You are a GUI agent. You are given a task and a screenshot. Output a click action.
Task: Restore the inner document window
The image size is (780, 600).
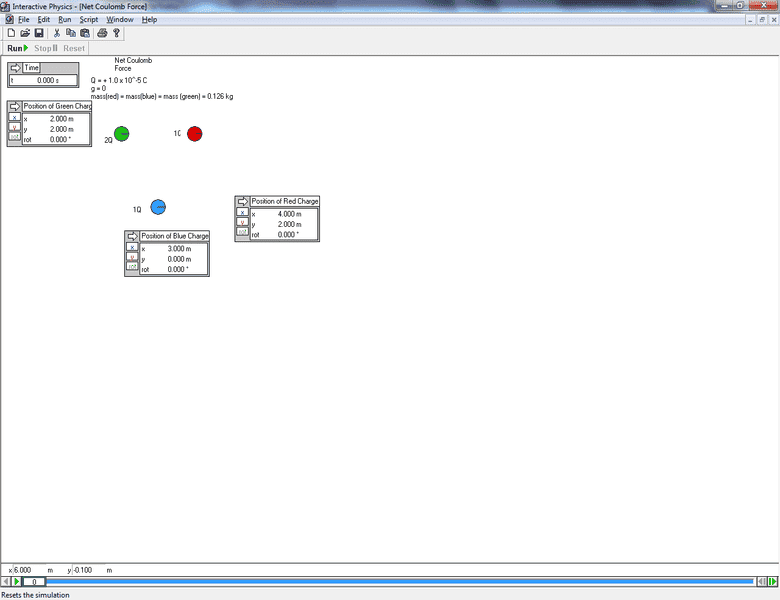point(762,20)
